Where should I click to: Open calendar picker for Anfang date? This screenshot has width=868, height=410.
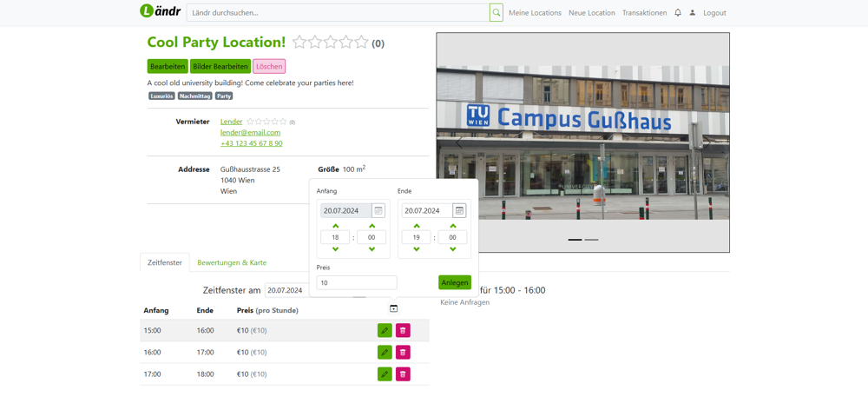(378, 210)
